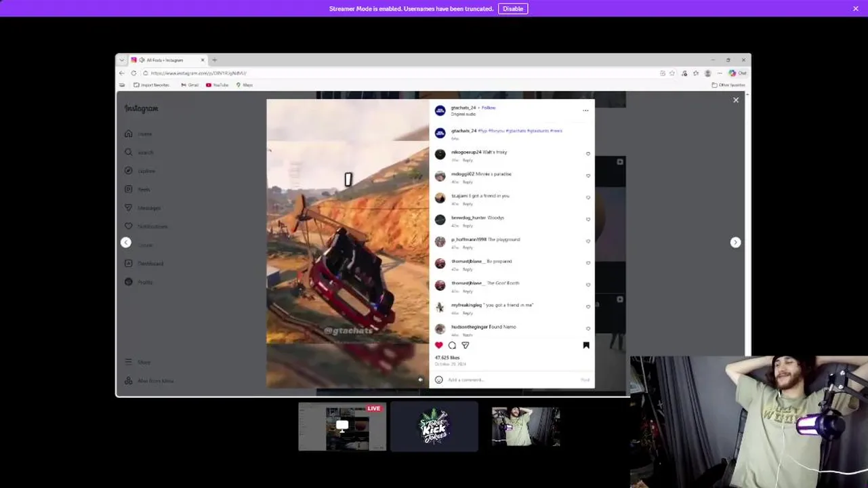The height and width of the screenshot is (488, 868).
Task: Open Instagram Notifications
Action: 146,226
